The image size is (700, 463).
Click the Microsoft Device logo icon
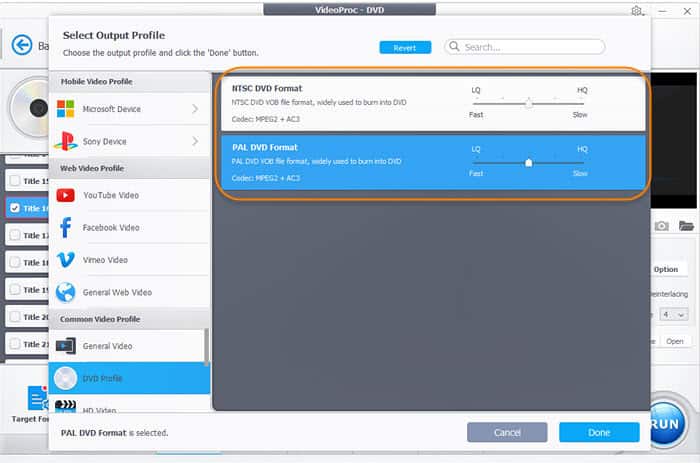pos(66,108)
